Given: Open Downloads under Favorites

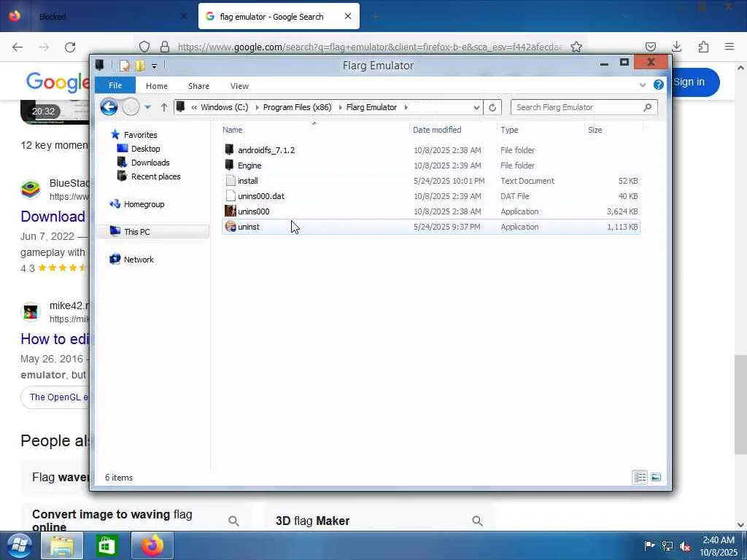Looking at the screenshot, I should (x=150, y=163).
